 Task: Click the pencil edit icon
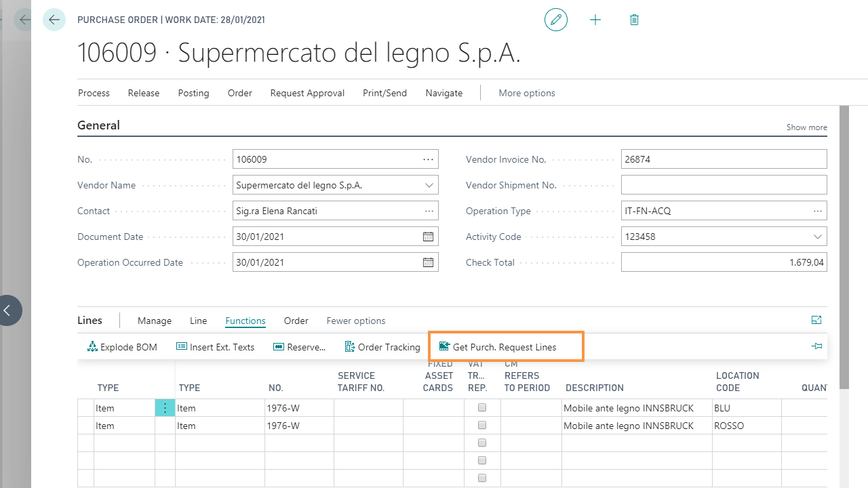pyautogui.click(x=556, y=20)
